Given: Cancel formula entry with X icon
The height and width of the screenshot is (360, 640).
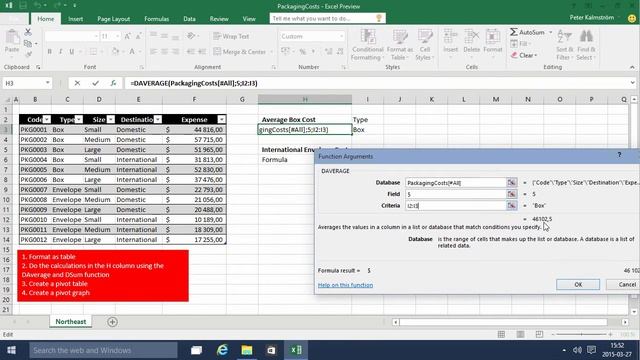Looking at the screenshot, I should click(77, 83).
